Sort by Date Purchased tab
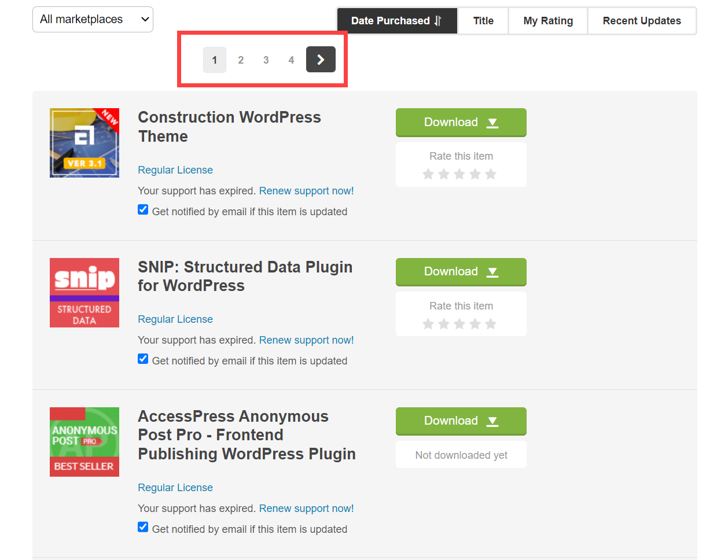728x560 pixels. pos(397,21)
